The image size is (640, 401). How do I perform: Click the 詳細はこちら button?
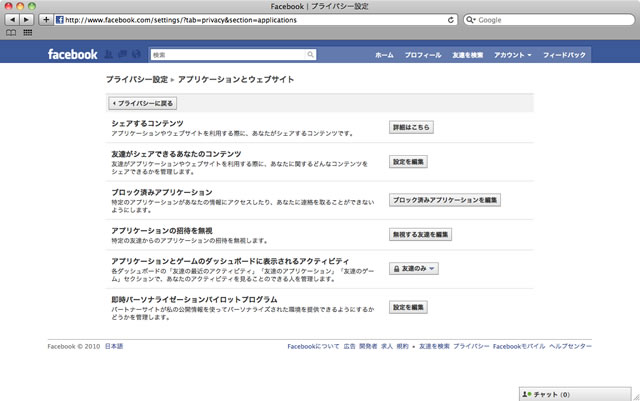coord(411,127)
